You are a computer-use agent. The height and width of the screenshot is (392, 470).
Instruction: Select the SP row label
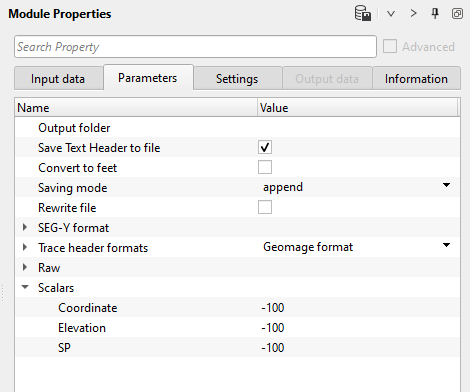pyautogui.click(x=64, y=348)
